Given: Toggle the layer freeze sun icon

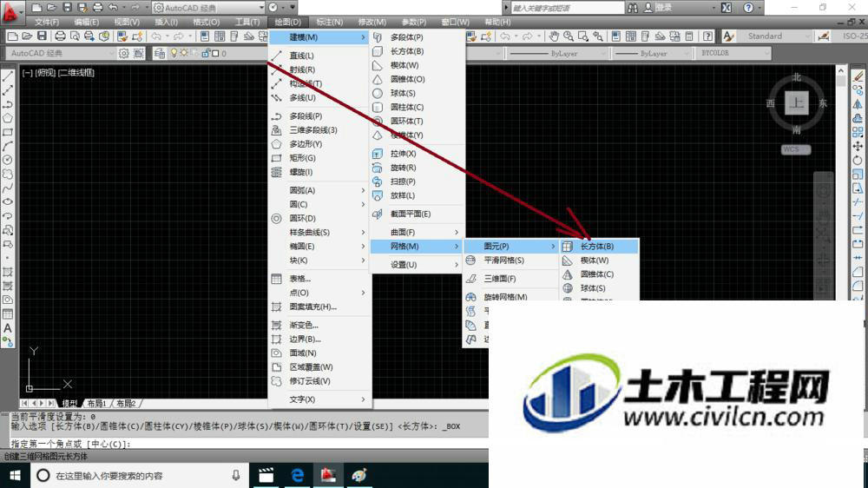Looking at the screenshot, I should (x=184, y=53).
